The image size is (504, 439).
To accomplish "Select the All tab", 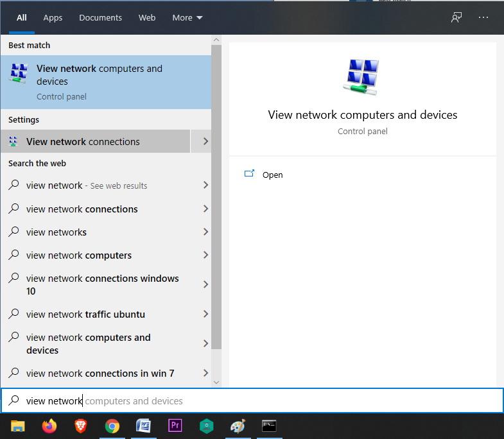I will click(x=22, y=17).
